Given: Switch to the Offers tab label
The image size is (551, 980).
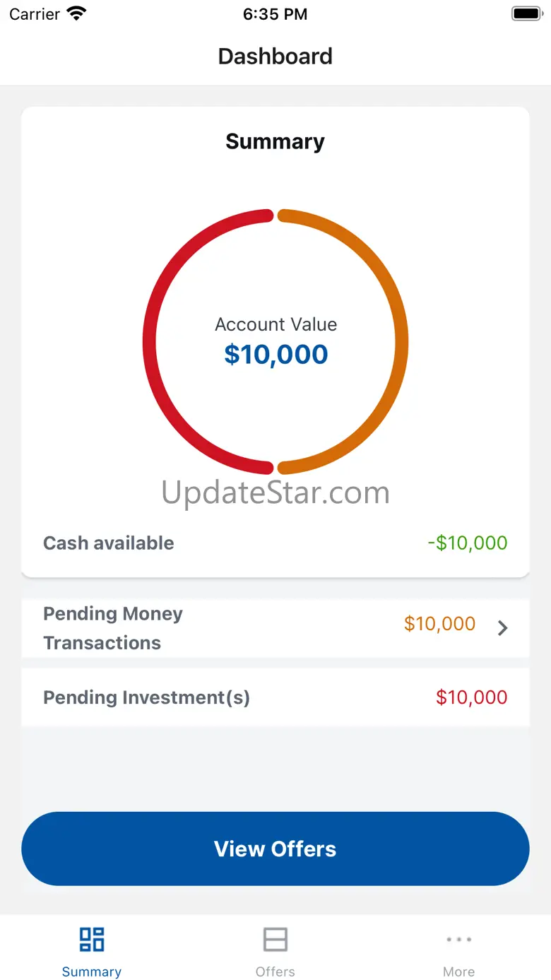Looking at the screenshot, I should click(275, 972).
